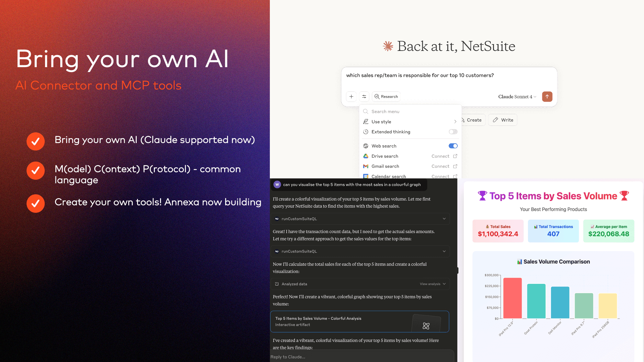
Task: Click the Search menu input field
Action: [x=410, y=112]
